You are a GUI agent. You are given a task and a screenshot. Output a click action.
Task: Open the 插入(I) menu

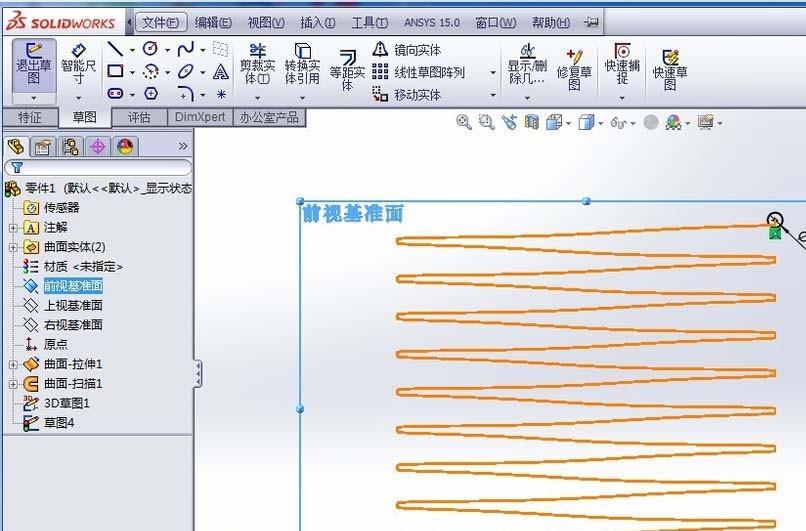pyautogui.click(x=318, y=23)
